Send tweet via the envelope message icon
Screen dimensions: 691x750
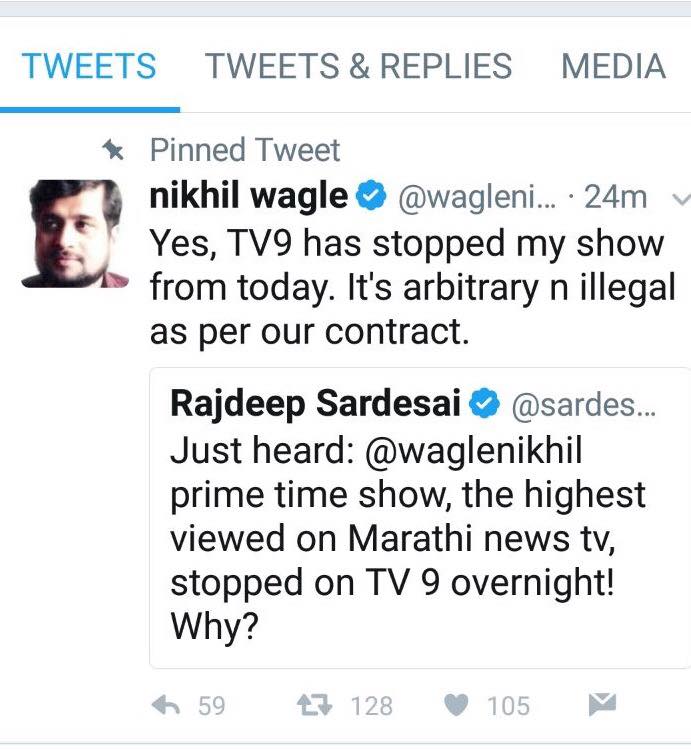601,706
